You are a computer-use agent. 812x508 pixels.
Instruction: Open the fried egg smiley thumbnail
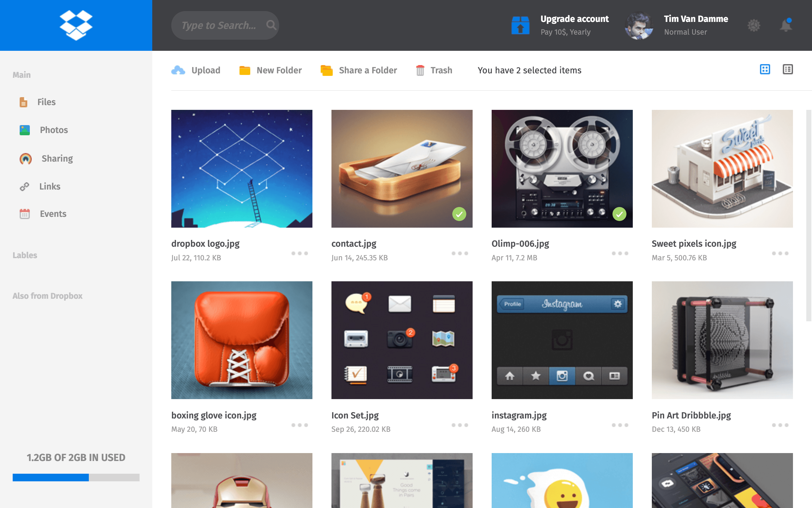pos(562,480)
